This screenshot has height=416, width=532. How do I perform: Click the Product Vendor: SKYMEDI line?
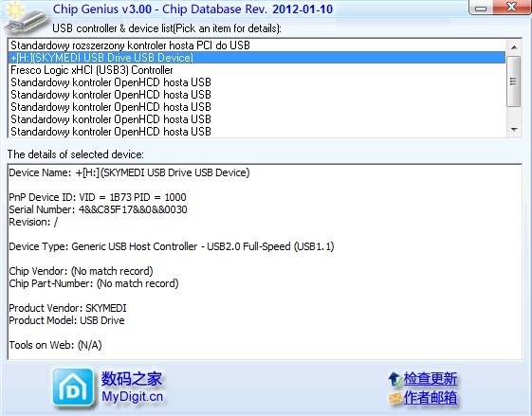tap(67, 308)
